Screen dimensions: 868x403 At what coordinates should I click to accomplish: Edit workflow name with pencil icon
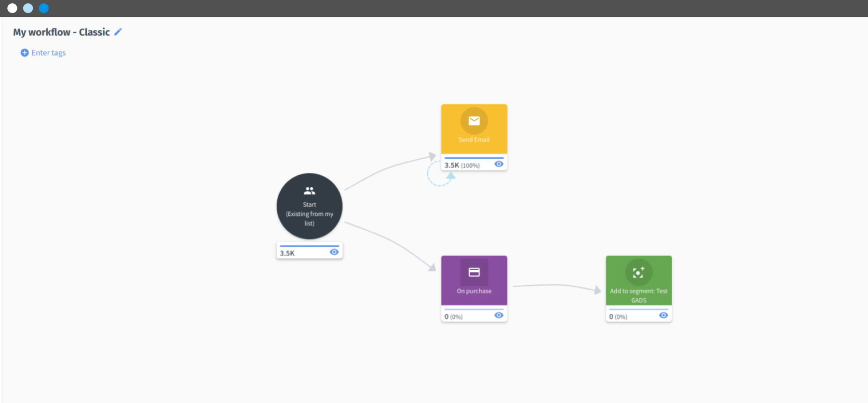(118, 32)
